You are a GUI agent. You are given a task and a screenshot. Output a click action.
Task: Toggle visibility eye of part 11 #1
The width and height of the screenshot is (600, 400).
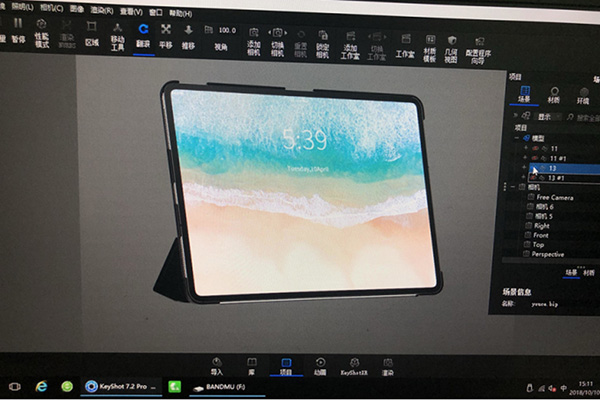(535, 158)
